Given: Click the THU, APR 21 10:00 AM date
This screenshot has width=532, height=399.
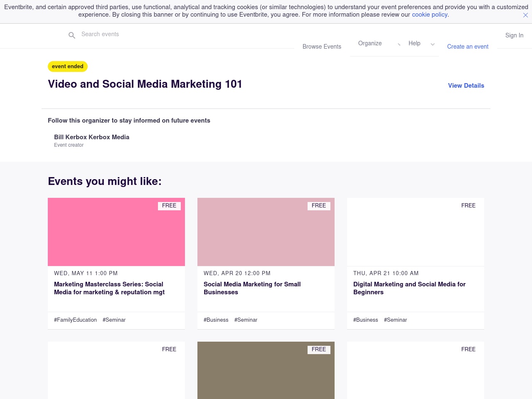Looking at the screenshot, I should tap(386, 273).
